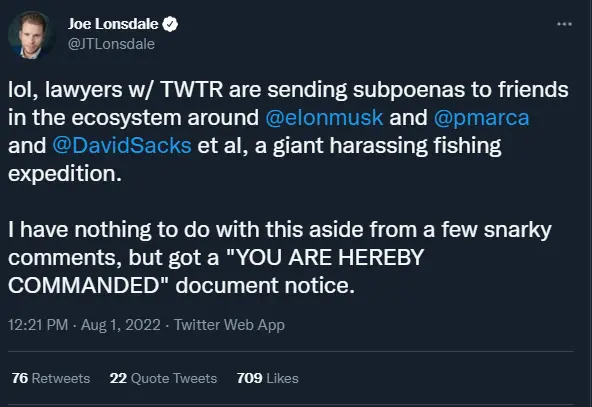Open the three-dot More options menu

pos(564,24)
